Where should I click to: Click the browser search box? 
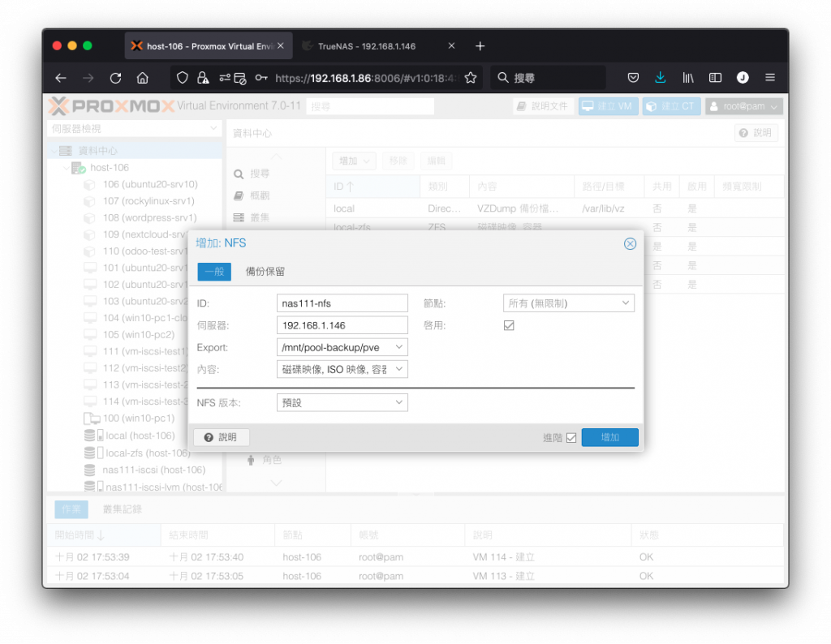pyautogui.click(x=549, y=78)
